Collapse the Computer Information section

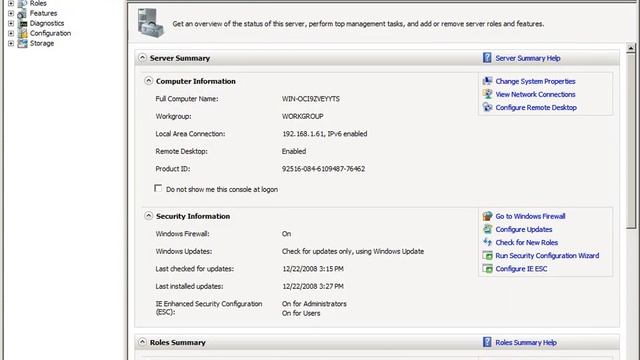point(148,81)
